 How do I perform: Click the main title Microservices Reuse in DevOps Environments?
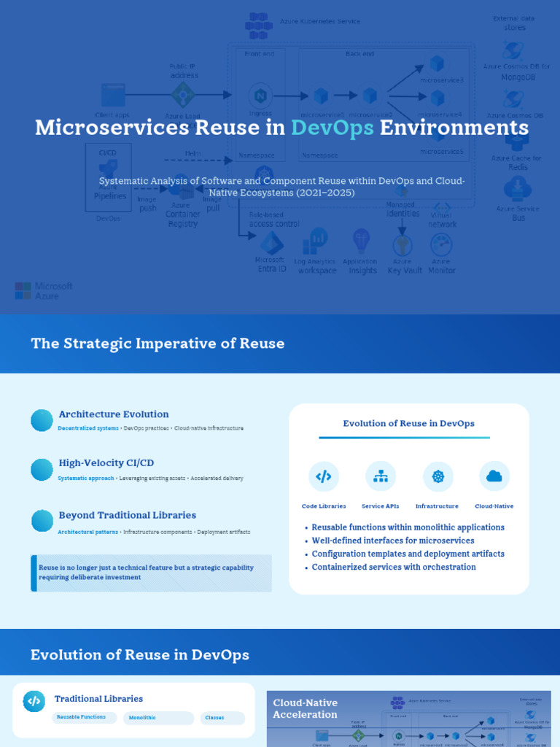click(x=281, y=128)
